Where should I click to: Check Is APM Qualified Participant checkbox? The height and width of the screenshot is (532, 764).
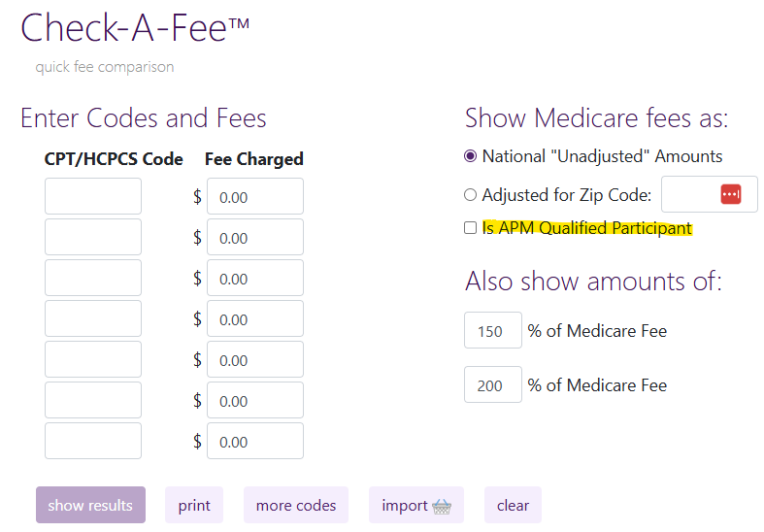(471, 228)
